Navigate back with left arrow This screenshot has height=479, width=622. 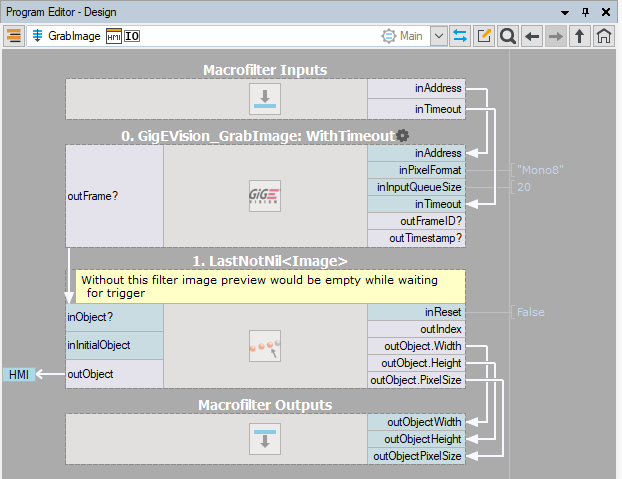(x=532, y=36)
